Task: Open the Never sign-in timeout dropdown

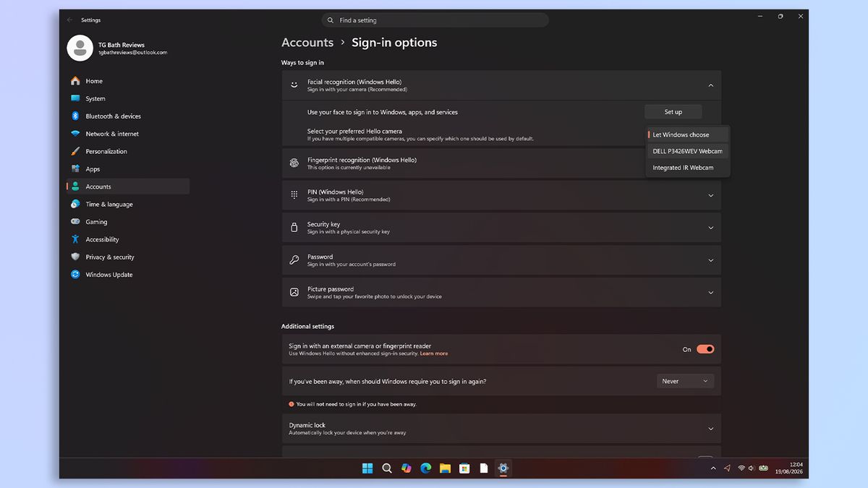Action: [x=685, y=381]
